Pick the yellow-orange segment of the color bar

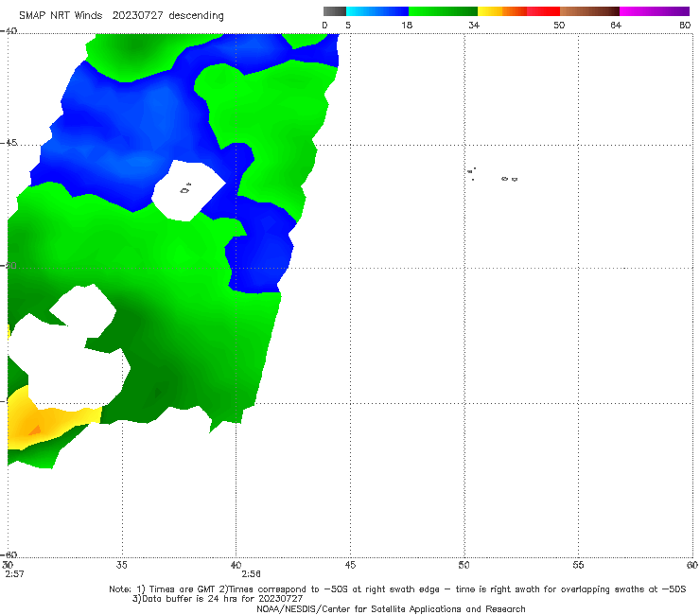[x=501, y=11]
